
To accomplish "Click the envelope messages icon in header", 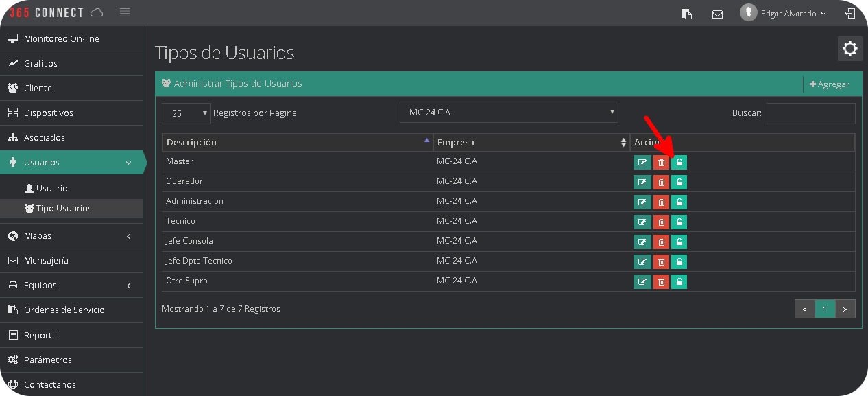I will coord(717,14).
